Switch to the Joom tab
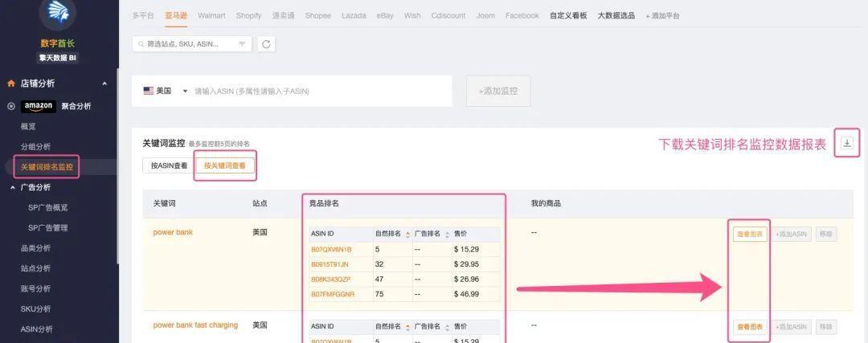This screenshot has height=343, width=868. tap(485, 15)
